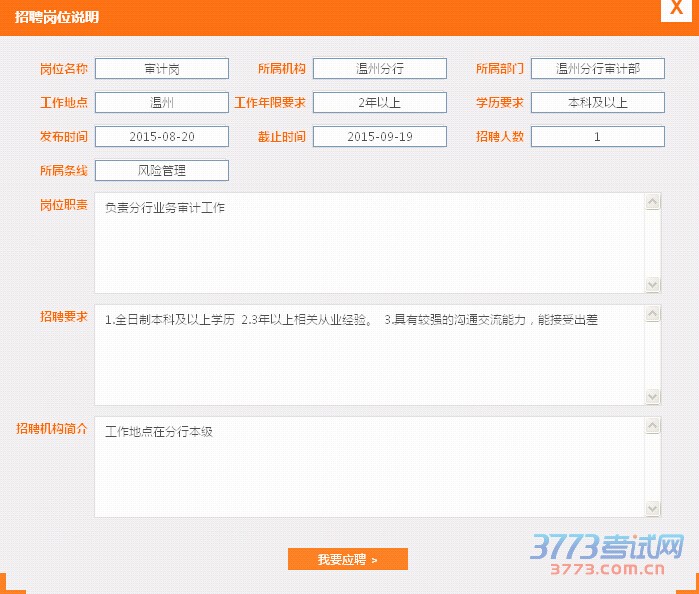Click the 学历要求 field showing 本科及以上
Screen dimensions: 699x594
click(x=597, y=103)
